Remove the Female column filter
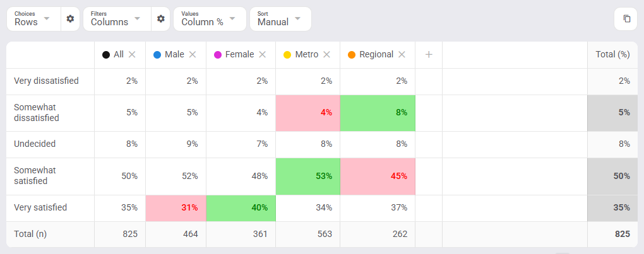Image resolution: width=644 pixels, height=254 pixels. (x=263, y=54)
